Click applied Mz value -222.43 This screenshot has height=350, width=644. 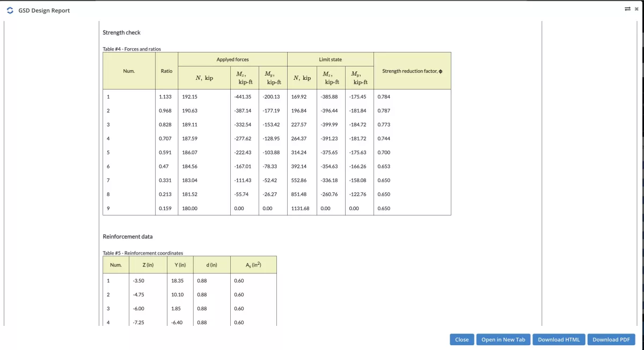(243, 152)
